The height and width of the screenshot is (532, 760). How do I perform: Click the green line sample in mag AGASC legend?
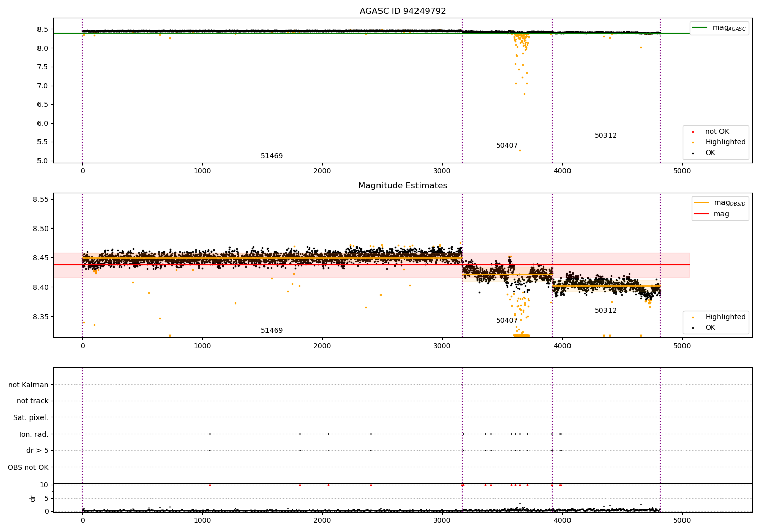click(x=700, y=28)
